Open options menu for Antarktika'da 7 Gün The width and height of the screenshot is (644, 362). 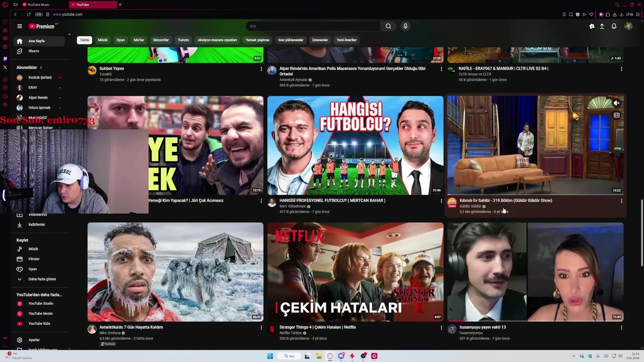[261, 327]
